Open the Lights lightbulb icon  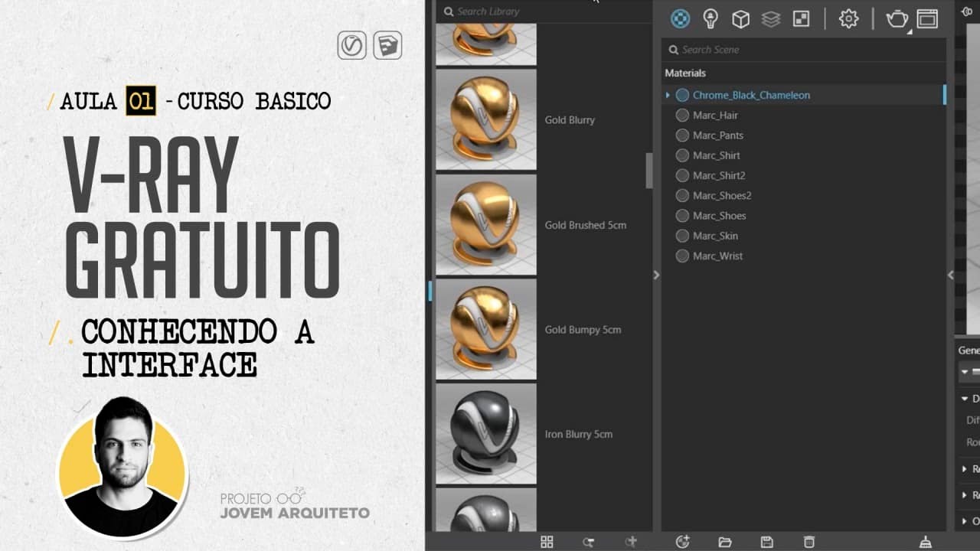click(x=710, y=18)
